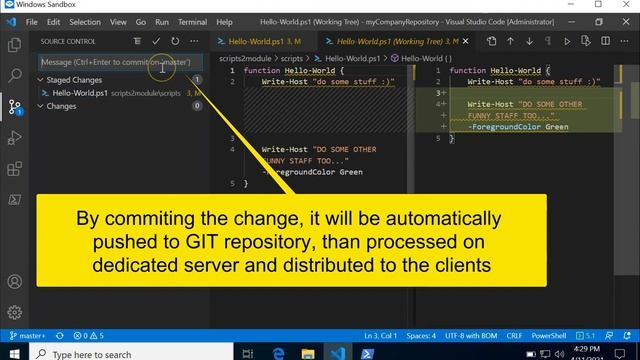Screen dimensions: 640x360
Task: Open PowerShell from taskbar
Action: [x=367, y=353]
